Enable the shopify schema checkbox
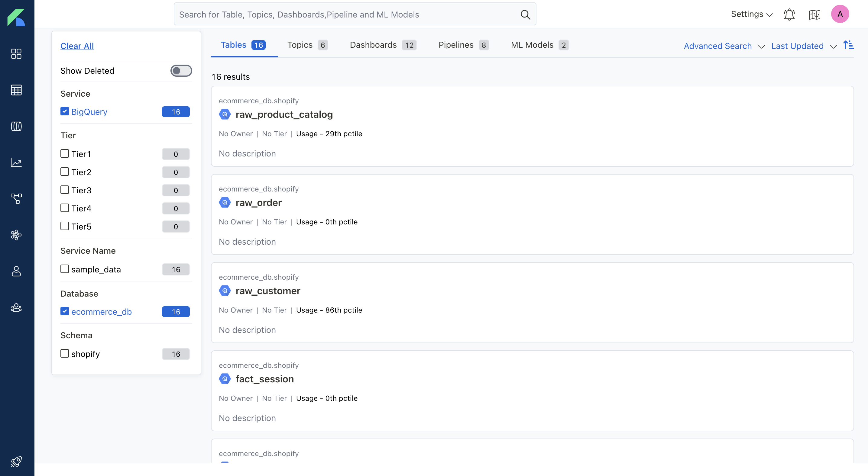This screenshot has width=868, height=476. coord(64,353)
